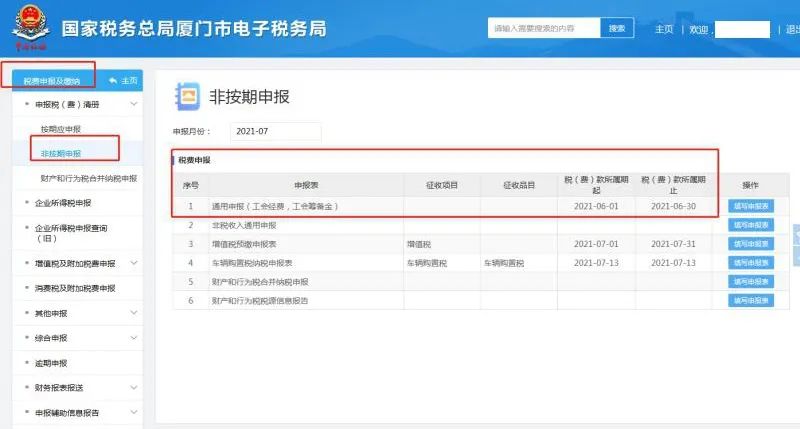Open the 主页 link in header
800x429 pixels.
(x=664, y=29)
